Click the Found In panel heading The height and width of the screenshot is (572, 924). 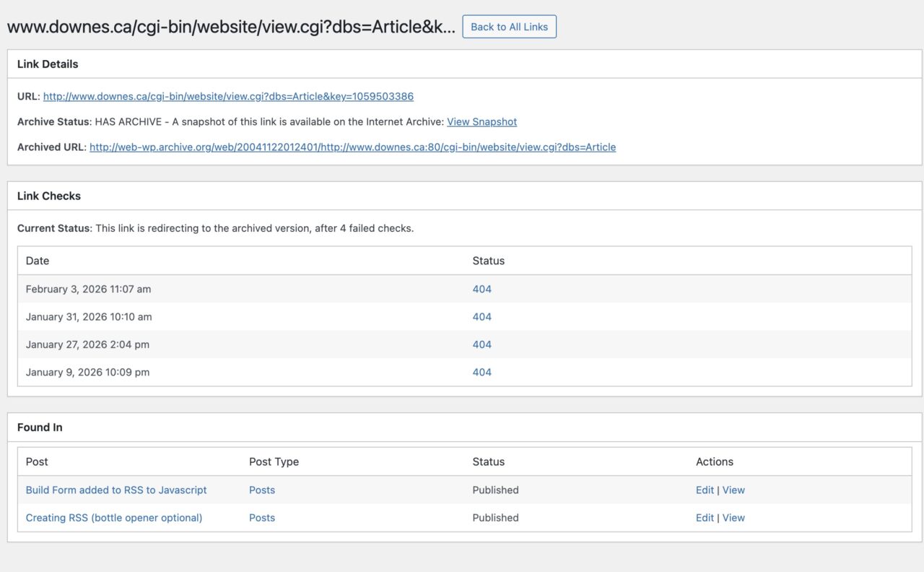(40, 427)
